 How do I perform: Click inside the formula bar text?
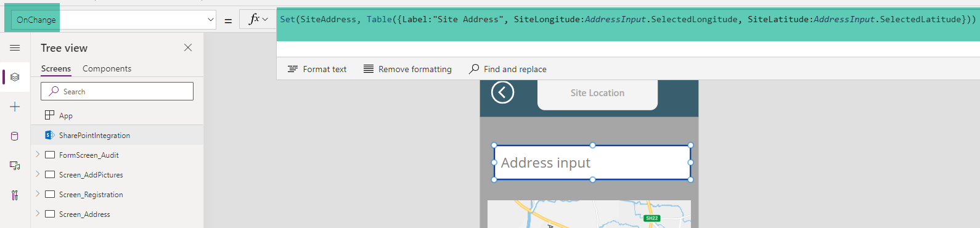627,19
